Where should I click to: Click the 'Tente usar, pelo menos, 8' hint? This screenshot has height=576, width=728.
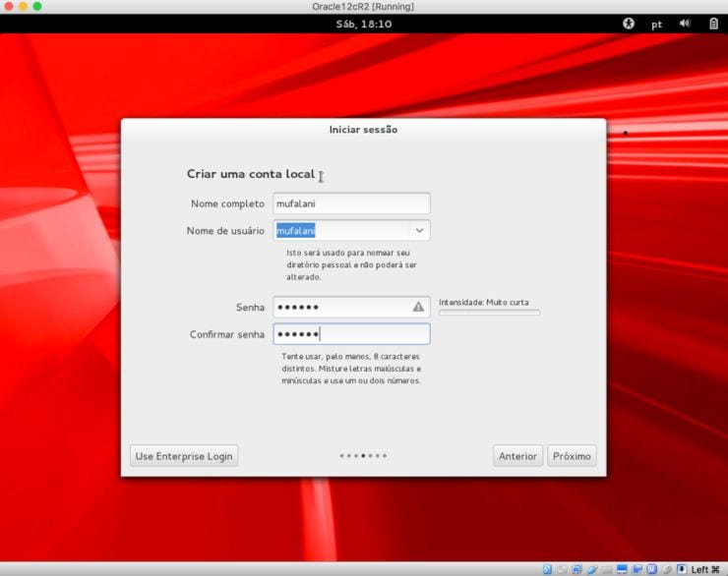coord(351,369)
